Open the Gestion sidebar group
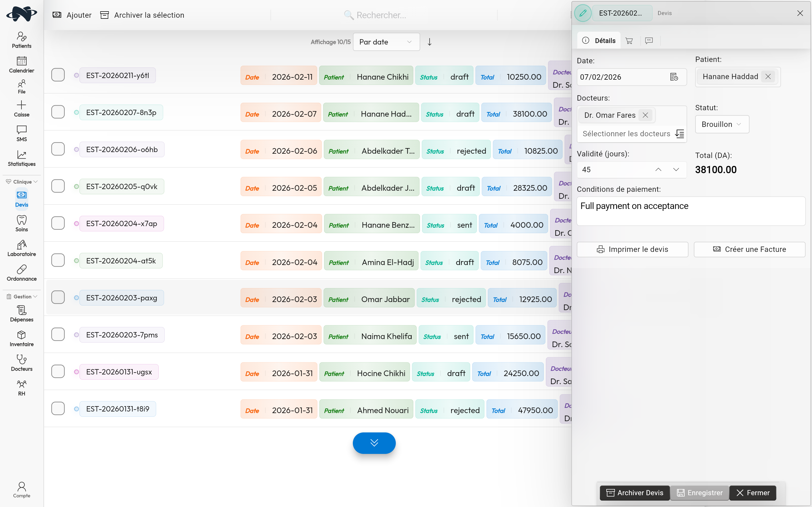The height and width of the screenshot is (507, 812). pyautogui.click(x=21, y=296)
